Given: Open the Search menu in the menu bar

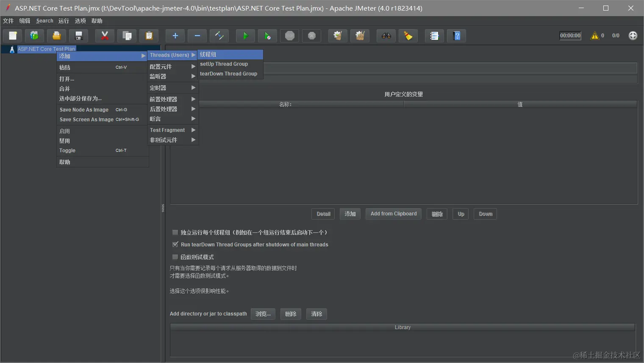Looking at the screenshot, I should pyautogui.click(x=45, y=21).
